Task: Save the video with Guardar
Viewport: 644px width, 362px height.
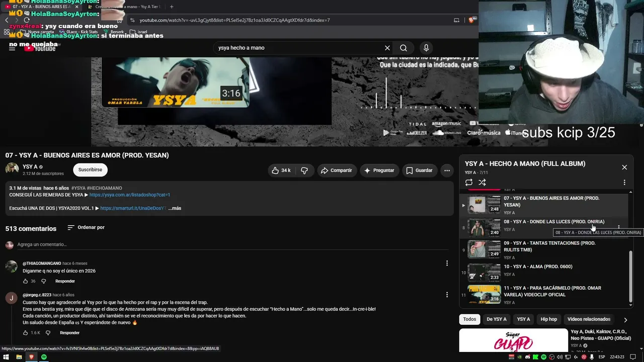Action: (x=419, y=170)
